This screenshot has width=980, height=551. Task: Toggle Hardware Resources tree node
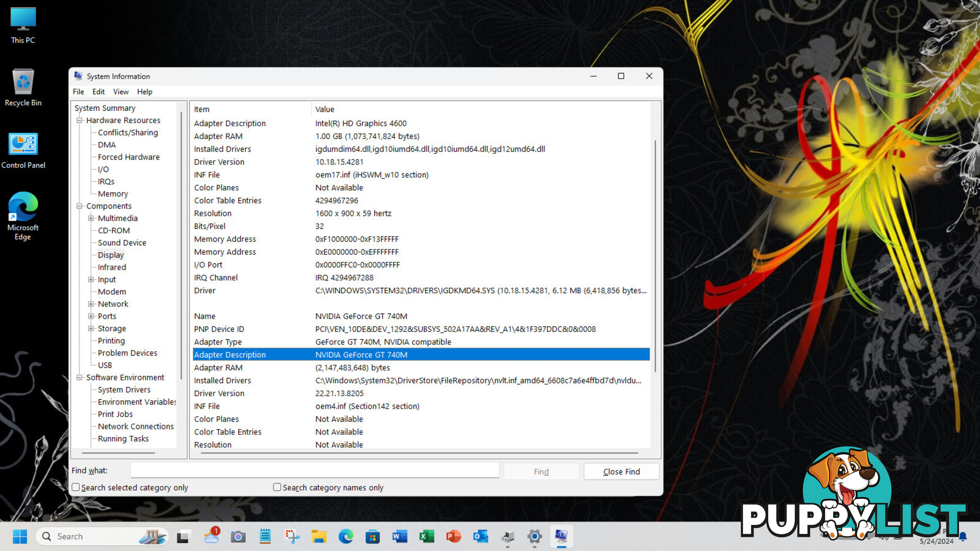(x=79, y=120)
